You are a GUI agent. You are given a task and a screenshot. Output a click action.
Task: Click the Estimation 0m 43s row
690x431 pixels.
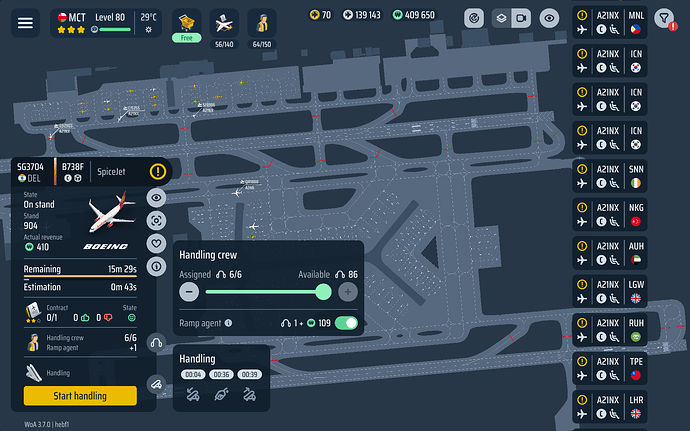(x=80, y=287)
